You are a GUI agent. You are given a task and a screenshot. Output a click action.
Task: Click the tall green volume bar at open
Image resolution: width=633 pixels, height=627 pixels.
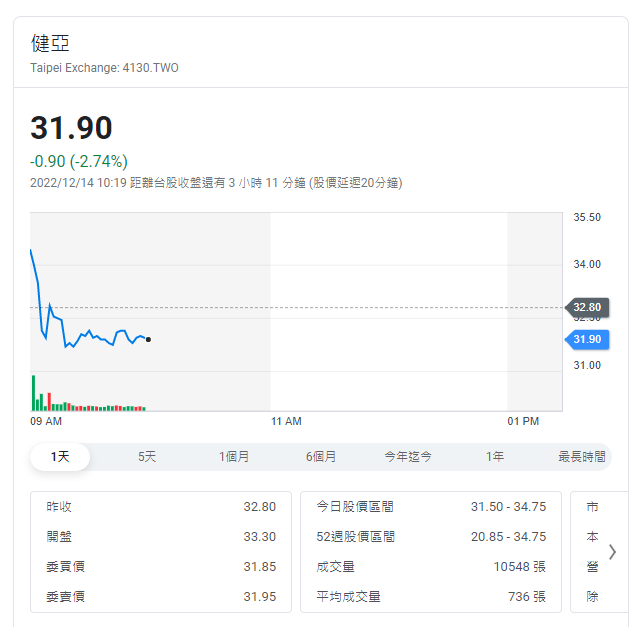click(33, 393)
